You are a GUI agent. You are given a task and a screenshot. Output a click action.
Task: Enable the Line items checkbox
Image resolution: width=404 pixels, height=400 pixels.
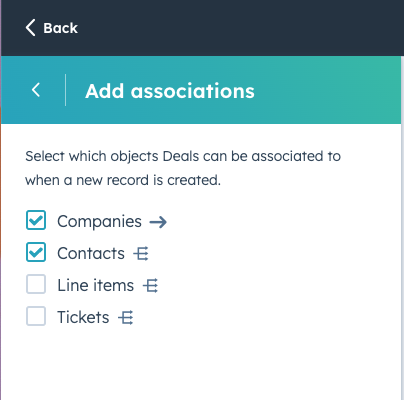(36, 284)
